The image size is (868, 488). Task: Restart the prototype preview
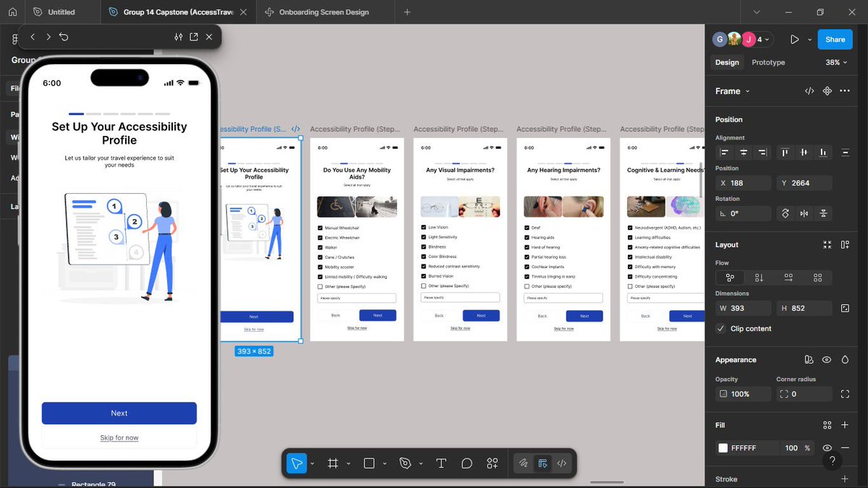[64, 37]
